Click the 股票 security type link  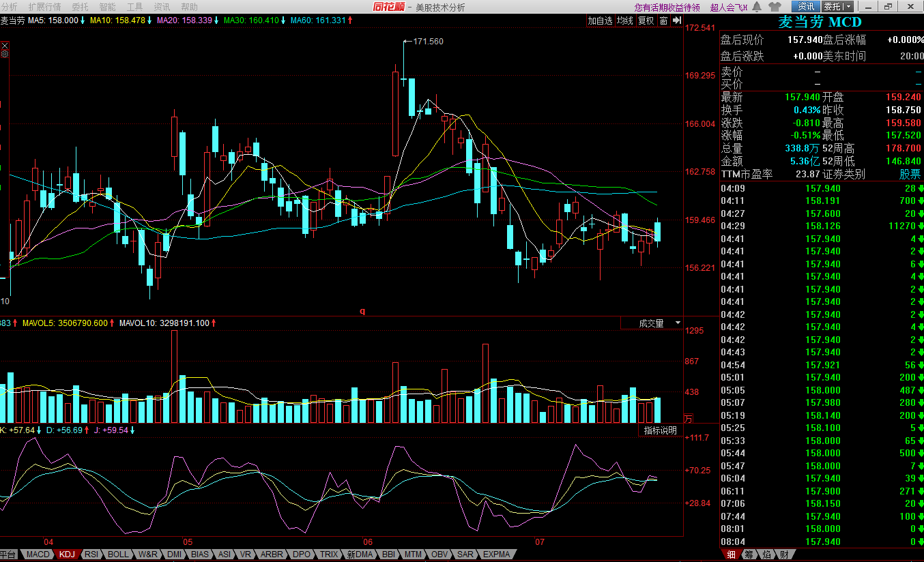[910, 174]
